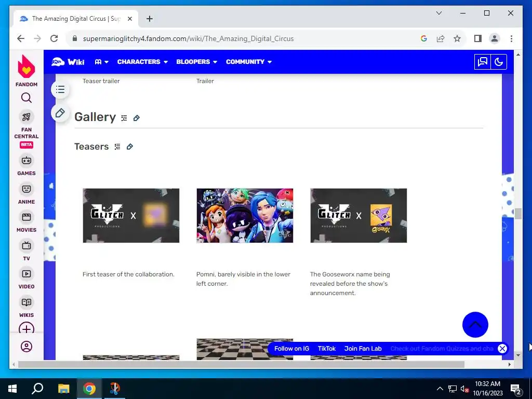Viewport: 532px width, 399px height.
Task: Open the wiki Discuss speech-bubble icon
Action: click(x=483, y=62)
